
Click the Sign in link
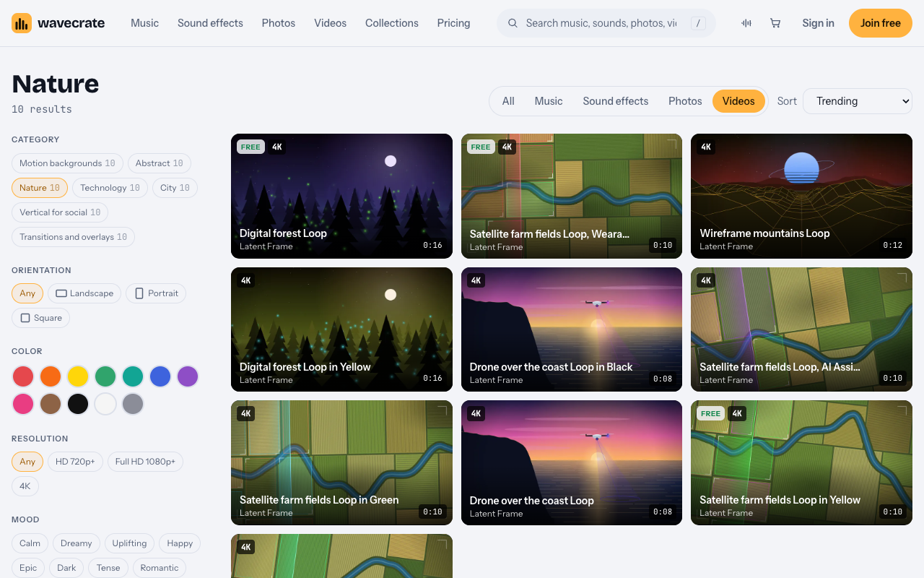click(x=818, y=23)
